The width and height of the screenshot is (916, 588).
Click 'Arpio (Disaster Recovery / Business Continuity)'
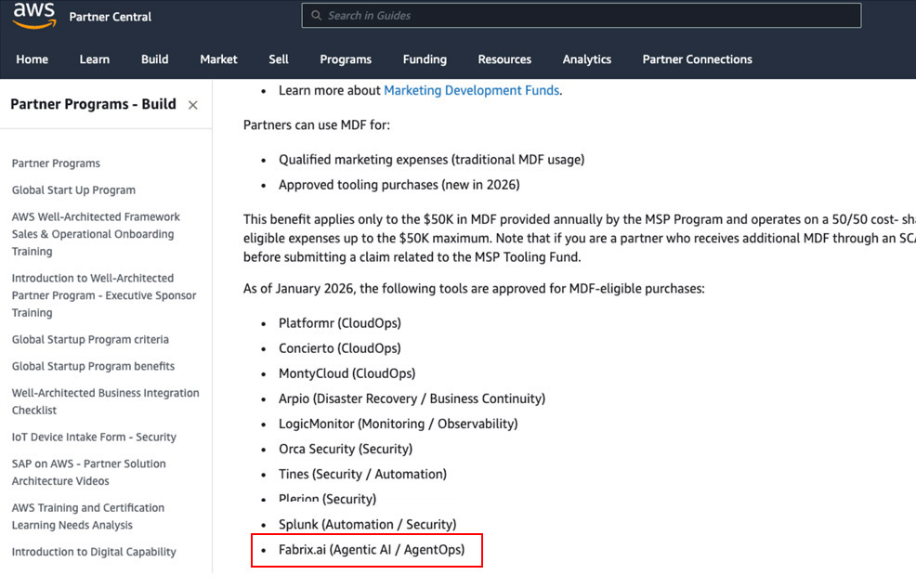412,399
